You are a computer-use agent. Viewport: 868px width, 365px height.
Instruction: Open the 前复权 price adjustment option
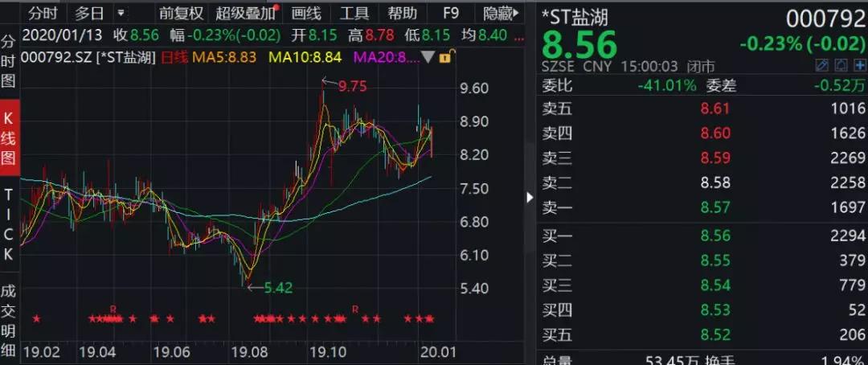point(182,12)
